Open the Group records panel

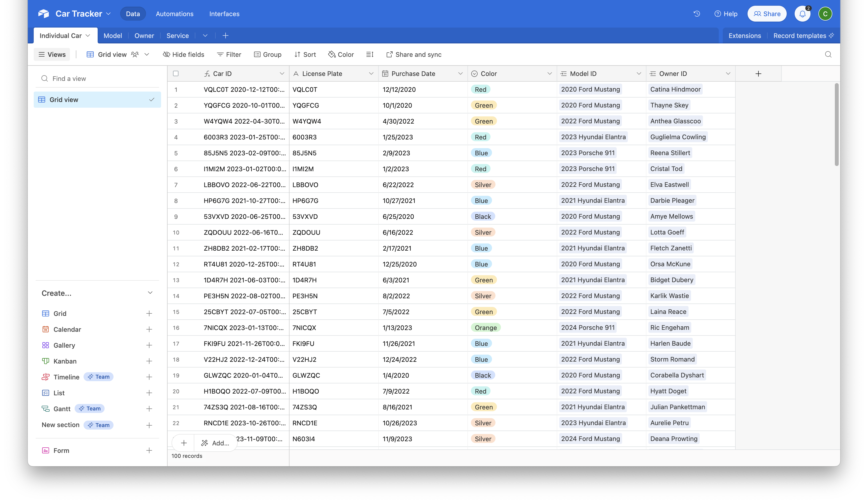(268, 54)
